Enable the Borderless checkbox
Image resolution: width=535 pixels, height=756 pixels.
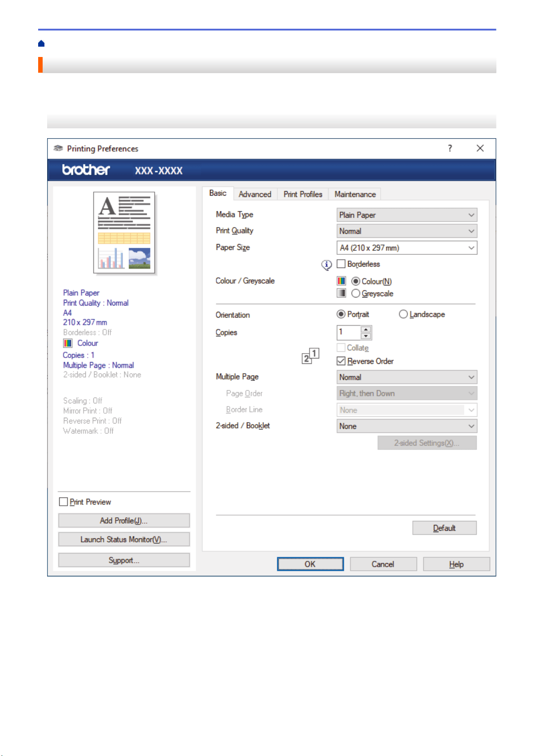pos(341,264)
